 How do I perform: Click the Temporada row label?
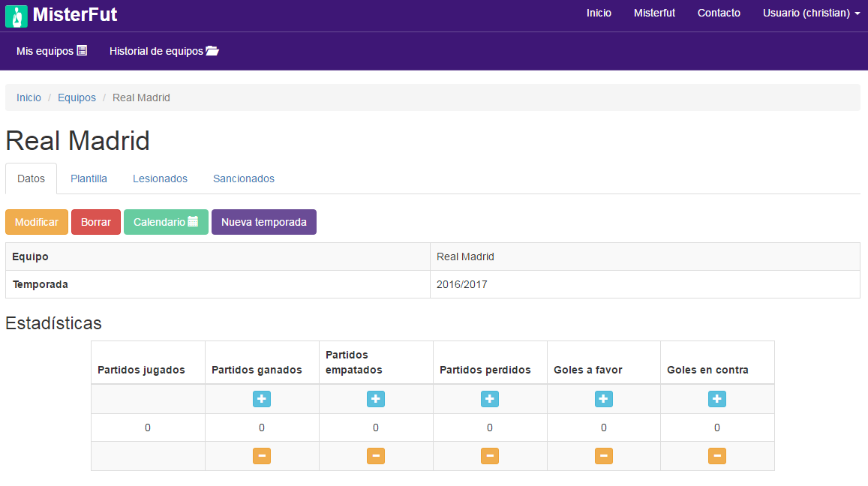tap(41, 284)
